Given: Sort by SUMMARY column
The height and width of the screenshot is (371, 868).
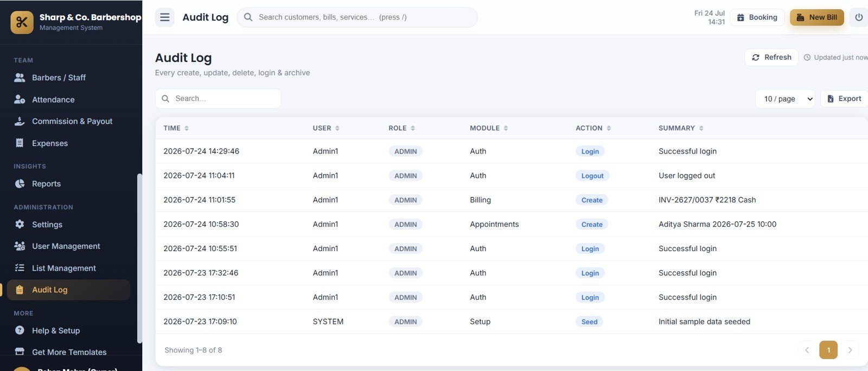Looking at the screenshot, I should point(681,128).
